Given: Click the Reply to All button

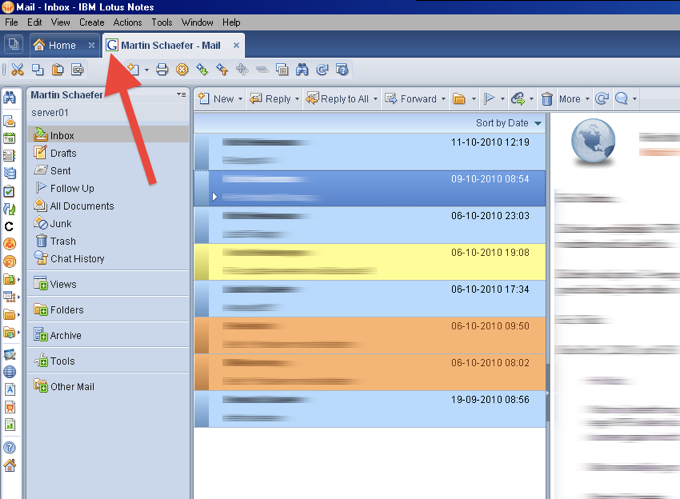Looking at the screenshot, I should coord(343,99).
